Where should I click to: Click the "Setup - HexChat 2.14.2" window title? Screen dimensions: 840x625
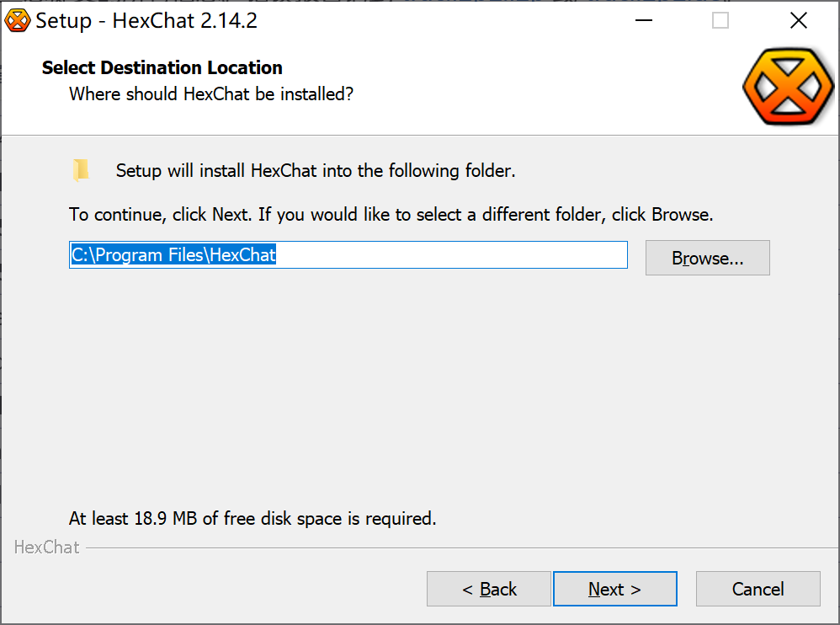(146, 21)
